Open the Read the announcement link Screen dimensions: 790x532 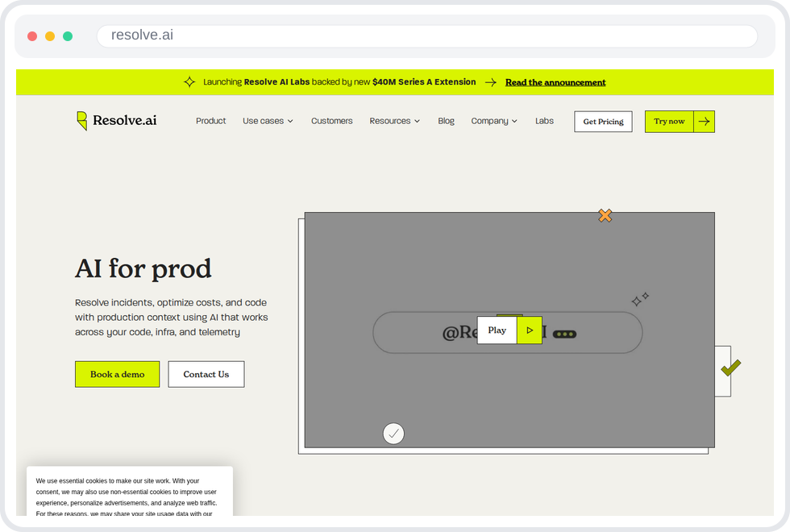click(555, 82)
